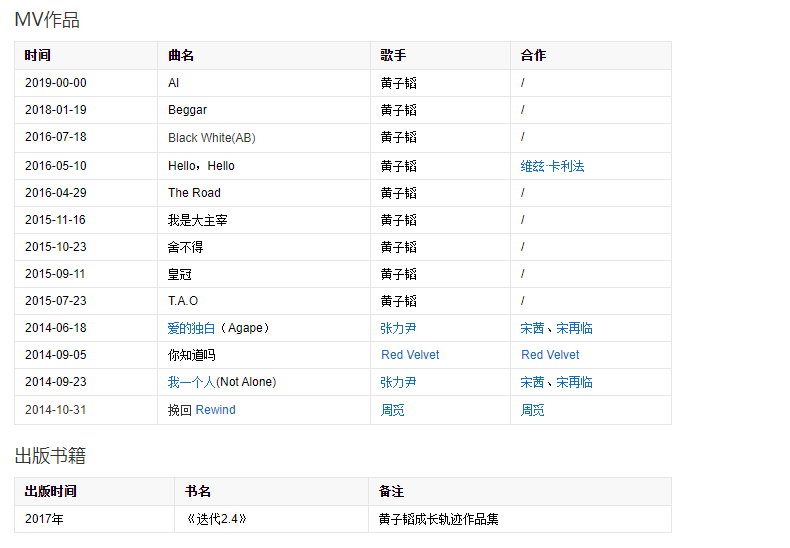Screen dimensions: 790x548
Task: Click 周觅 link in the 合作 column
Action: (532, 410)
